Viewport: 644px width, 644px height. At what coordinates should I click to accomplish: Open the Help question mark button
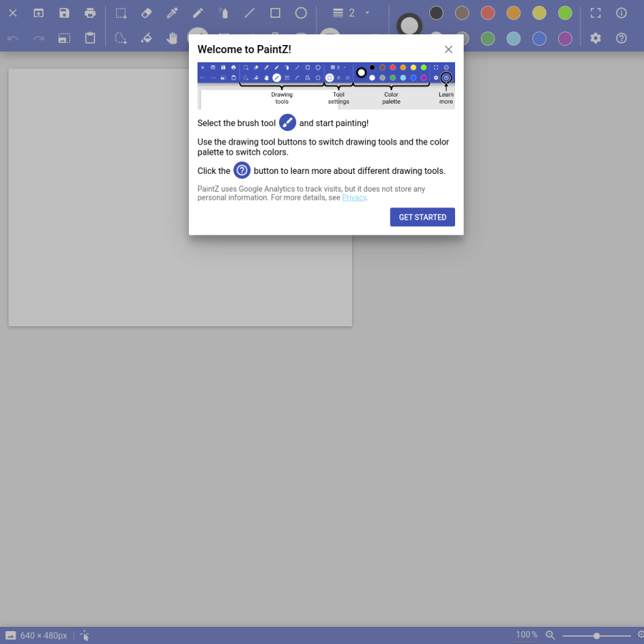(621, 39)
